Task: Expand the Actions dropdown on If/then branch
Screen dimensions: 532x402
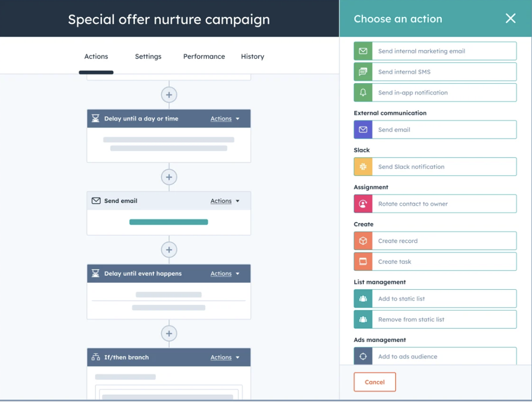Action: (x=224, y=357)
